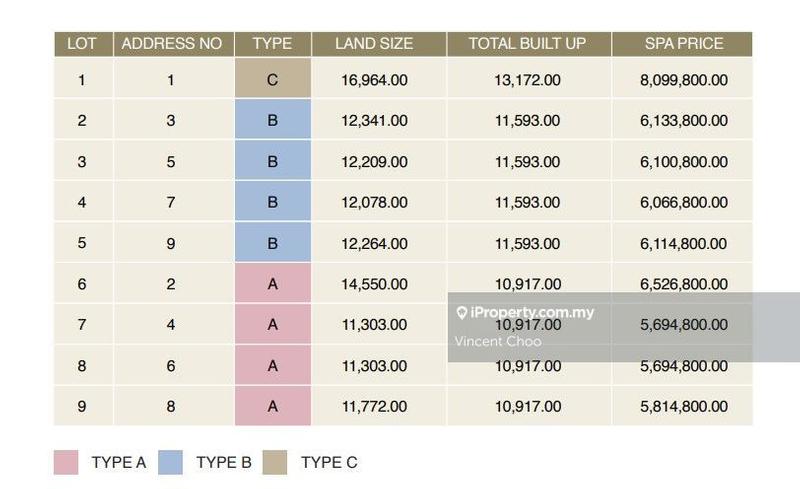
Task: Click the TYPE C tan legend swatch
Action: pos(275,462)
